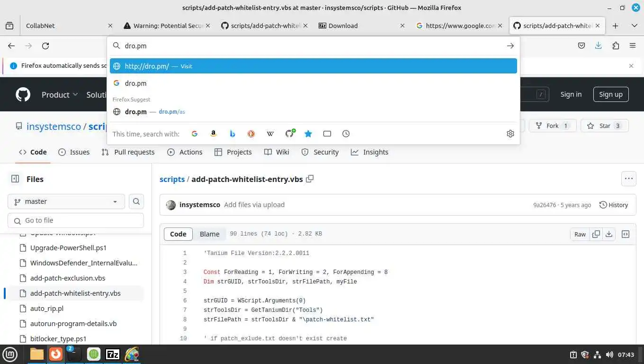Expand the Product menu in GitHub header
The image size is (644, 364).
60,94
